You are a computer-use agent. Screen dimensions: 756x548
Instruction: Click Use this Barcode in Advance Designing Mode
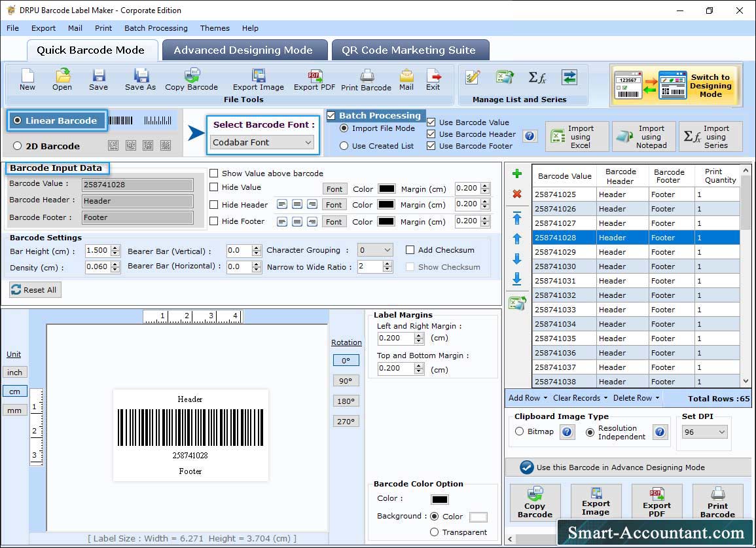(x=628, y=467)
